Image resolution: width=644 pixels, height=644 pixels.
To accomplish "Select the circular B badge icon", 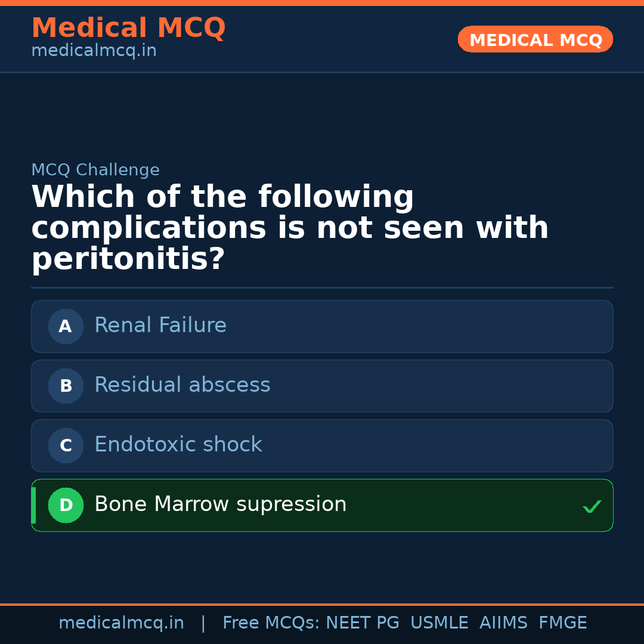I will 66,386.
